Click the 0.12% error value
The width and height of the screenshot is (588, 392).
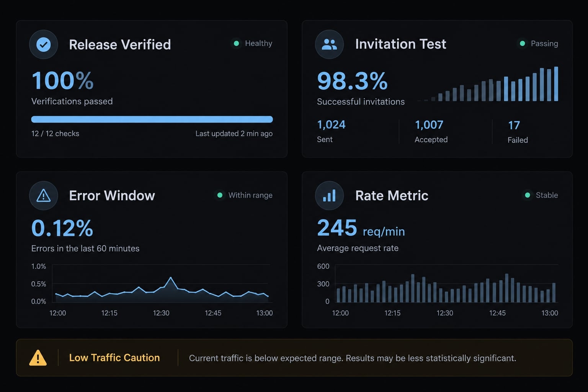click(62, 228)
